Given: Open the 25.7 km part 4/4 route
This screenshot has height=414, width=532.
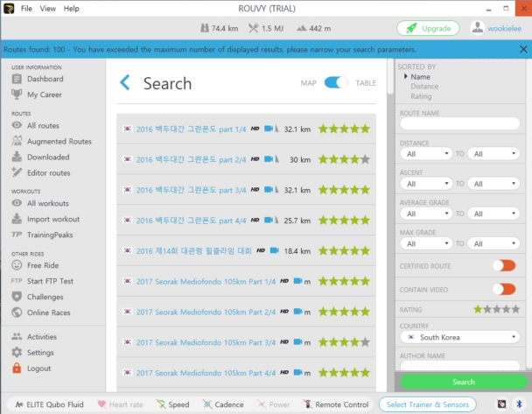Looking at the screenshot, I should click(246, 221).
